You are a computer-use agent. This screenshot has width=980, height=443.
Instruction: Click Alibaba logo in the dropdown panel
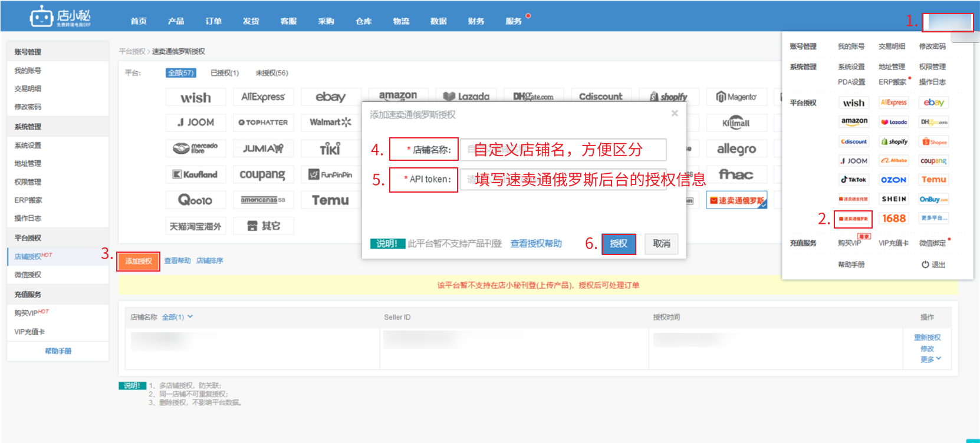click(893, 160)
